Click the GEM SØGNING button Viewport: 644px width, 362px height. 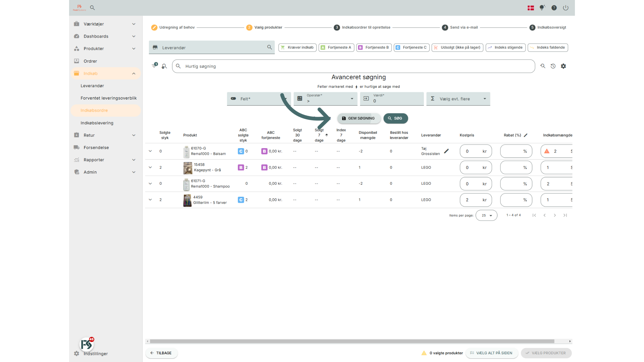[x=359, y=118]
